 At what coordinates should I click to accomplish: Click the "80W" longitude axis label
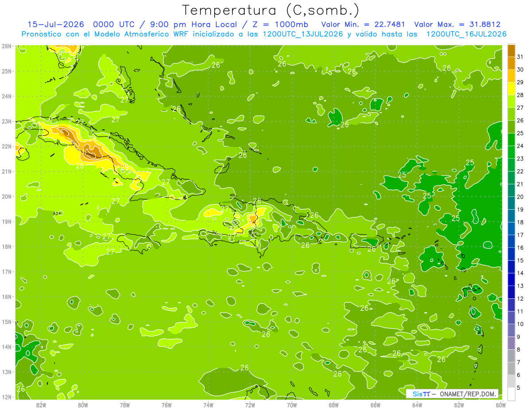tap(83, 405)
